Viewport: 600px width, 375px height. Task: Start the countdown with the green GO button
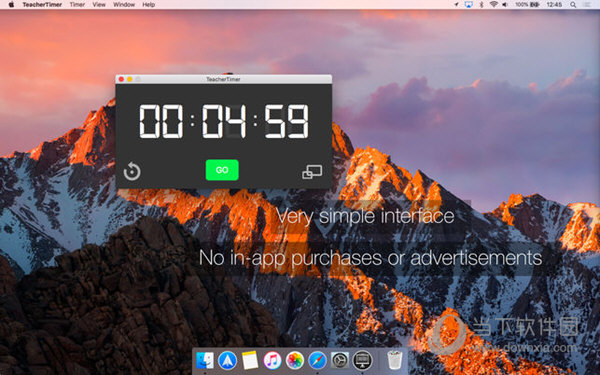point(222,170)
